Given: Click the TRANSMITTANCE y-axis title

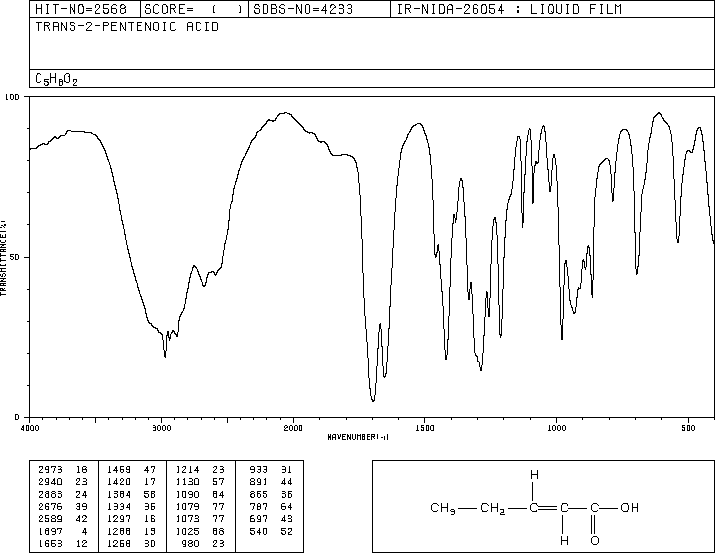Looking at the screenshot, I should [x=3, y=258].
